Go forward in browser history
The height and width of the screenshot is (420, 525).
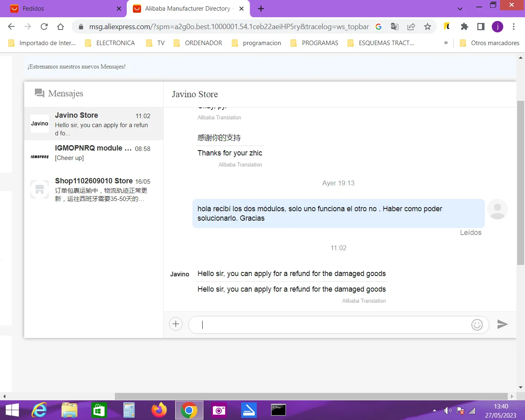coord(28,27)
